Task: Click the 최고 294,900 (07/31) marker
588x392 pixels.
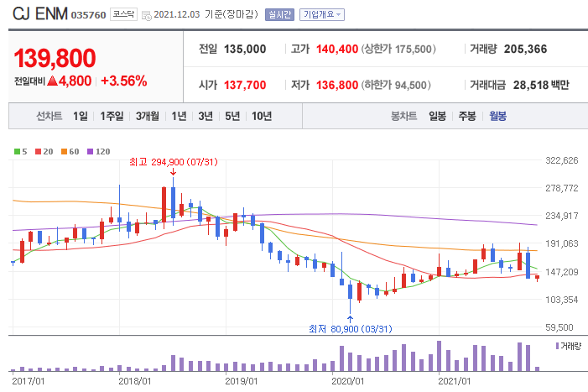Action: tap(174, 162)
